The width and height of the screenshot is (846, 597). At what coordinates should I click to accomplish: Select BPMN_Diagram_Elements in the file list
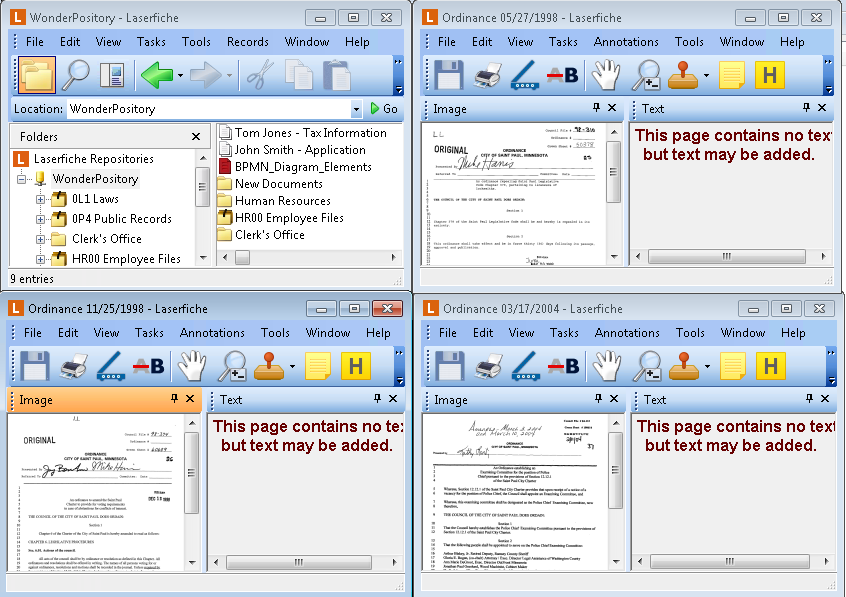click(303, 167)
